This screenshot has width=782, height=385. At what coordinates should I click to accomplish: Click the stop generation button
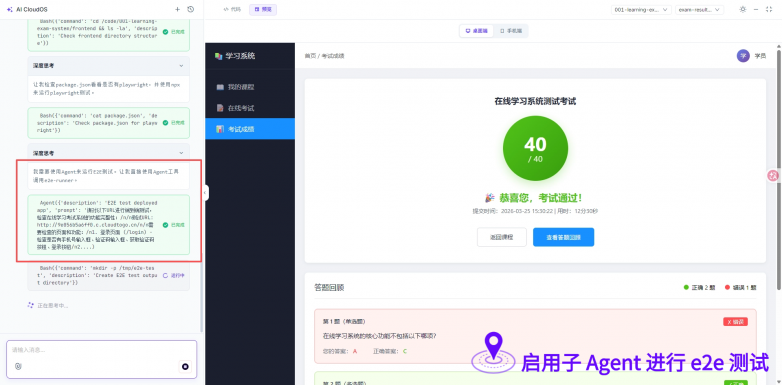click(x=185, y=367)
